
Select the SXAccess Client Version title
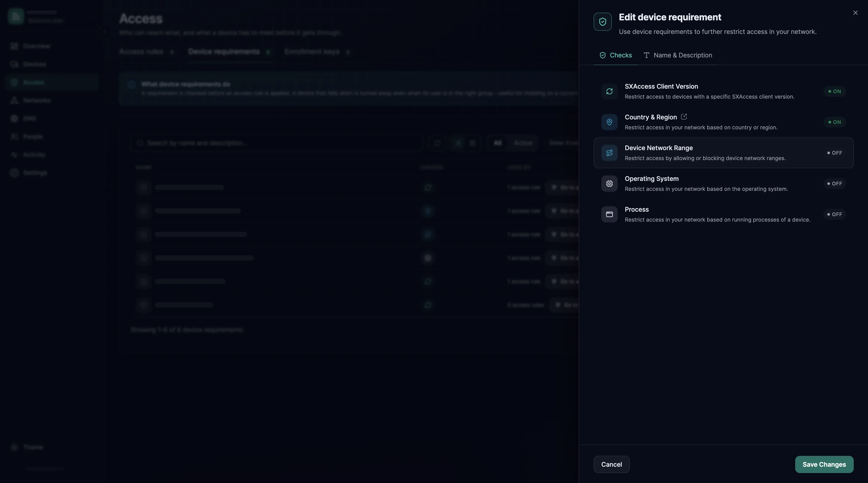(x=661, y=87)
